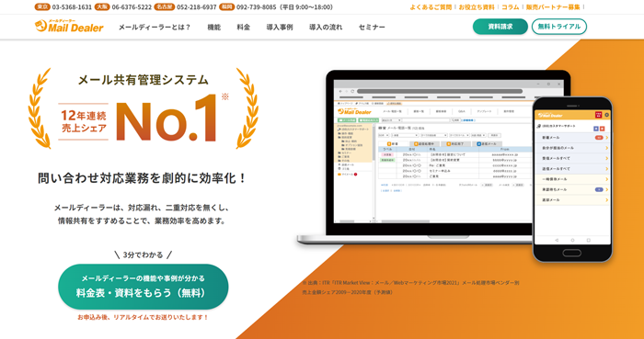Click 料金表・資料をもらう（無料） button
644x339 pixels.
(144, 287)
